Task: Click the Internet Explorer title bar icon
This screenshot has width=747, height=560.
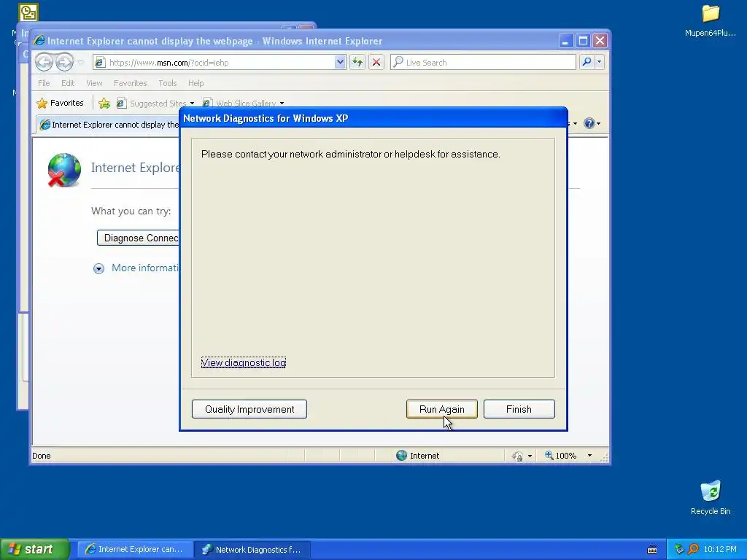Action: [x=39, y=41]
